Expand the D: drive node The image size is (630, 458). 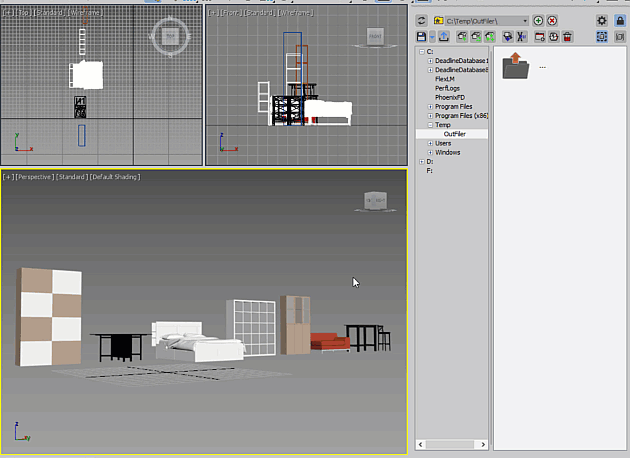[x=421, y=162]
